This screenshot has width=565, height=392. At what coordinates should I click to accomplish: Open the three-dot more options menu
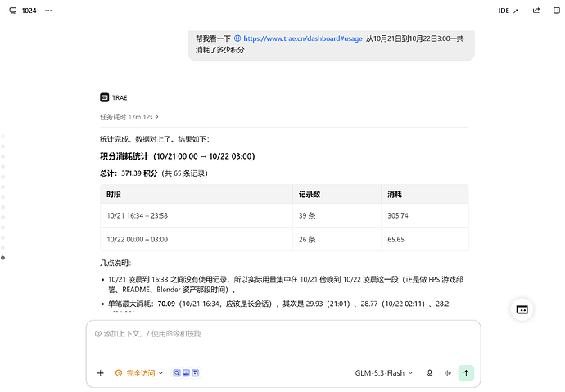[x=48, y=11]
